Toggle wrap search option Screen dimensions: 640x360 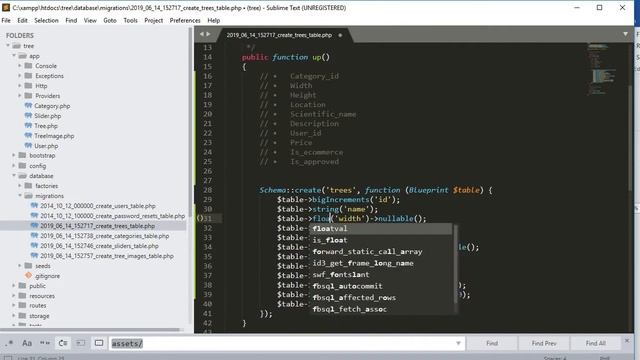click(63, 343)
